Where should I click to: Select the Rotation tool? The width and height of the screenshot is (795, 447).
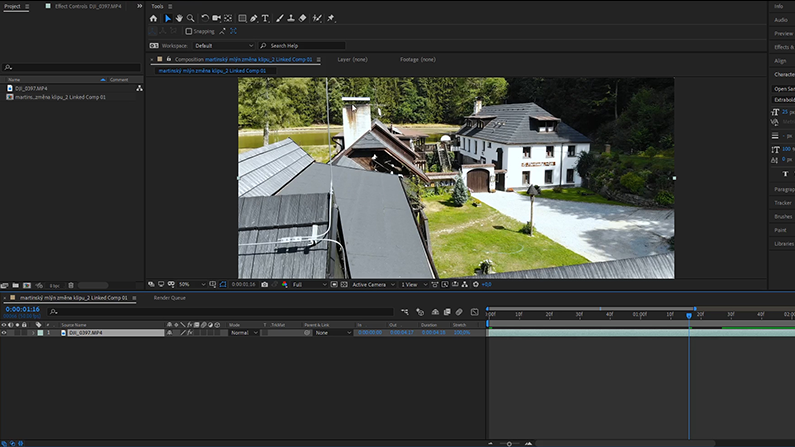(x=205, y=18)
